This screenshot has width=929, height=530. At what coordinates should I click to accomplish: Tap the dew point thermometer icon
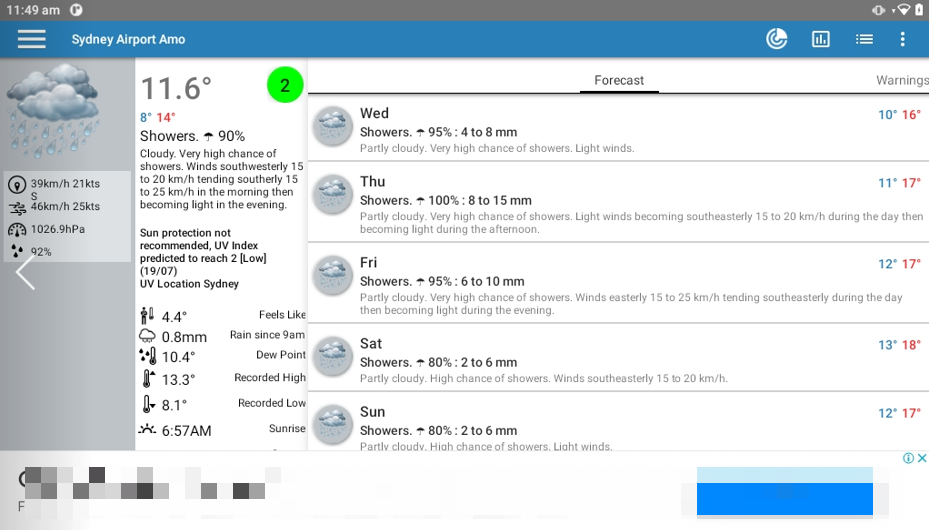[148, 356]
